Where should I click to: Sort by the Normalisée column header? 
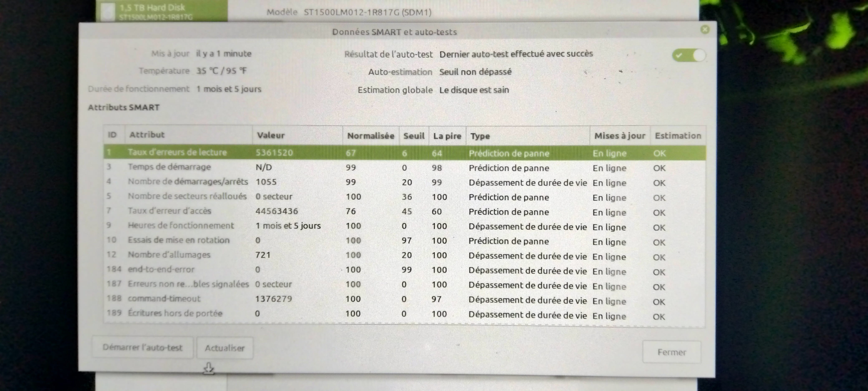click(x=371, y=136)
